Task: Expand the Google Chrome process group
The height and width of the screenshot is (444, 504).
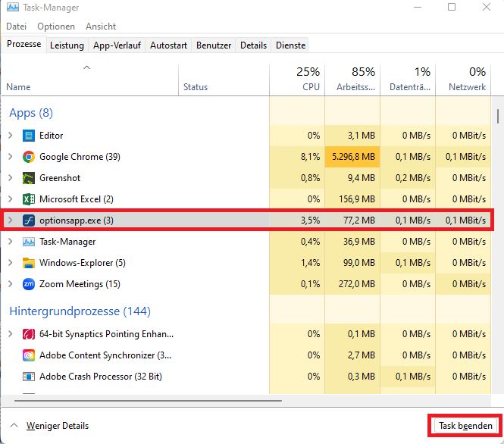Action: [x=11, y=156]
